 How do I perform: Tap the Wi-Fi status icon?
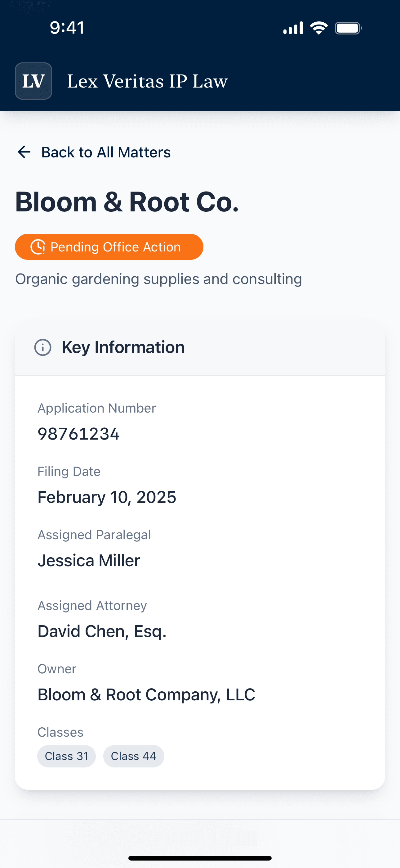pos(318,28)
